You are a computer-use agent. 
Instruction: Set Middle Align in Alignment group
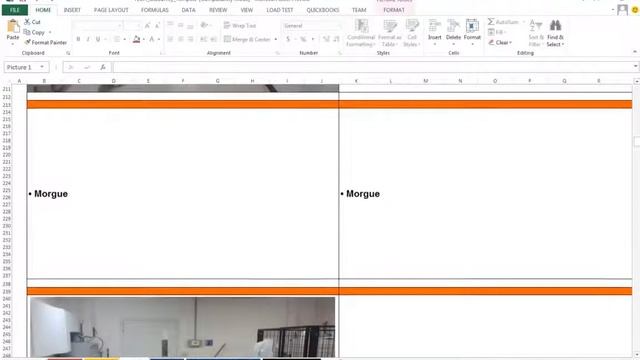[180, 25]
